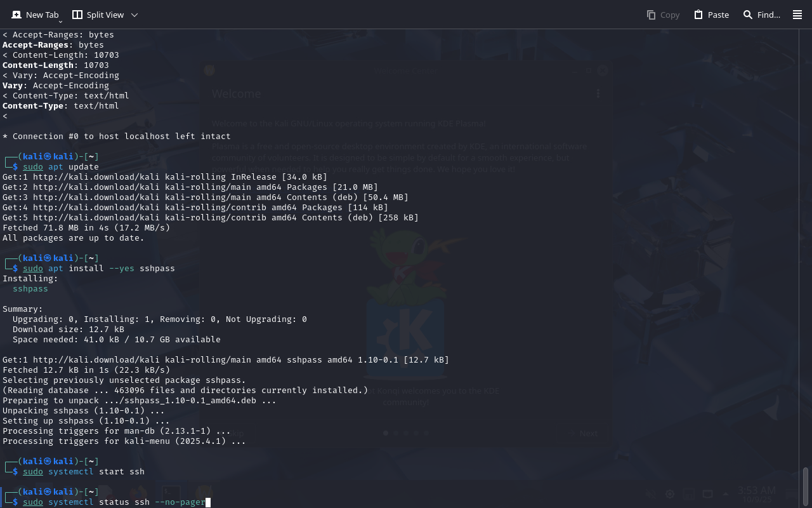
Task: Click the Split View icon
Action: point(77,15)
